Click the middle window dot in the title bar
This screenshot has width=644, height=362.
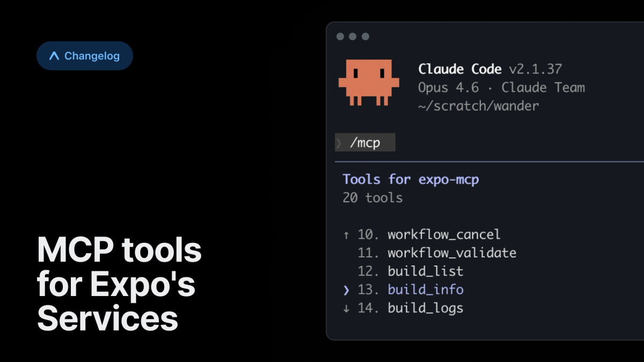click(353, 36)
